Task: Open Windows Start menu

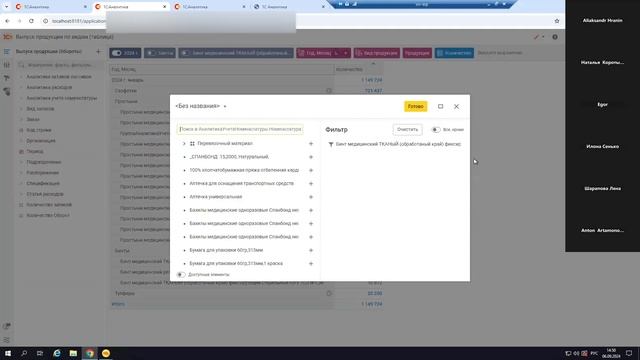Action: (x=8, y=353)
